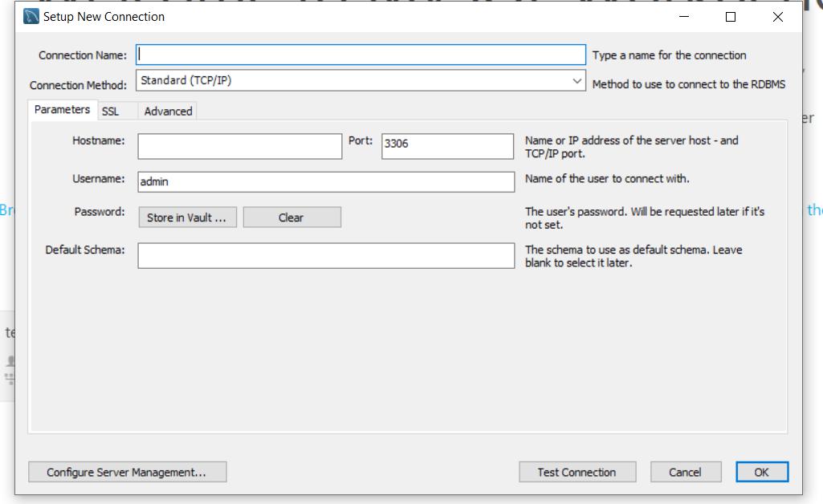This screenshot has width=823, height=504.
Task: Click the Default Schema input box
Action: point(324,256)
